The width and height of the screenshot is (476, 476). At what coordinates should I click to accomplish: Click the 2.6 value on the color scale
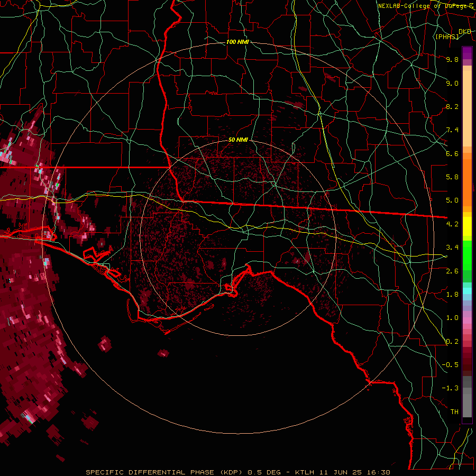click(452, 271)
